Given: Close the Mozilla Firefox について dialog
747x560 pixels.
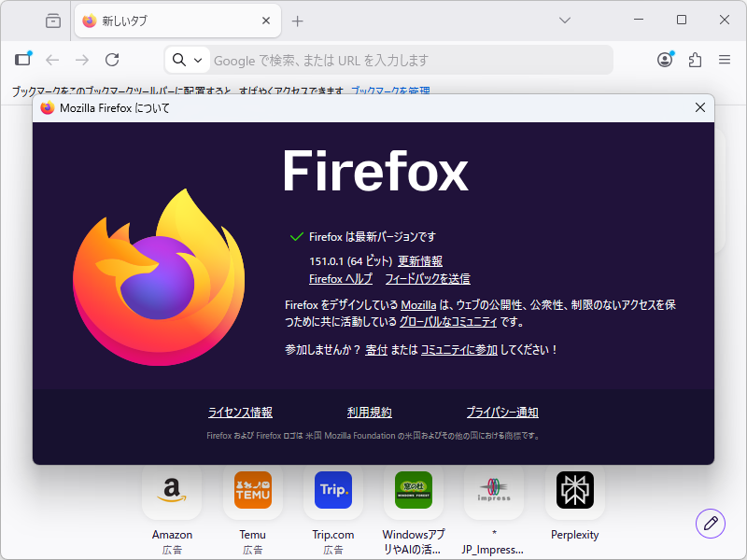Looking at the screenshot, I should point(699,107).
